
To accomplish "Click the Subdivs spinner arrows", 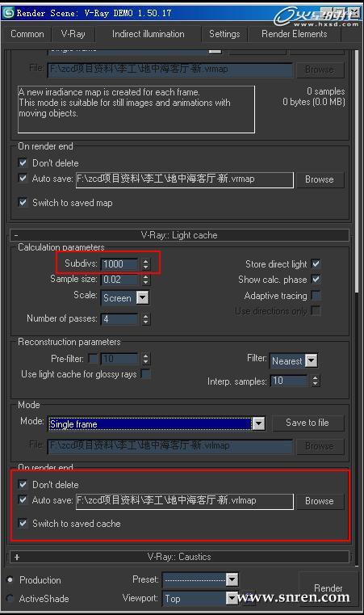I will [x=146, y=264].
